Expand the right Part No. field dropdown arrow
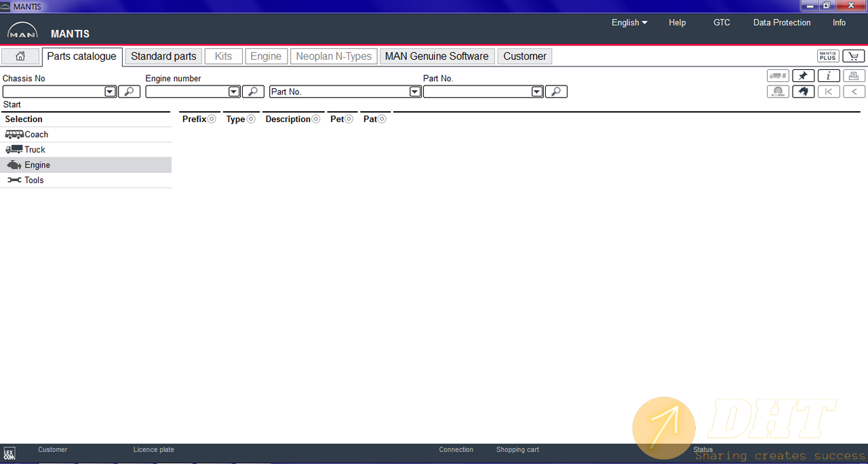This screenshot has height=464, width=868. (537, 92)
